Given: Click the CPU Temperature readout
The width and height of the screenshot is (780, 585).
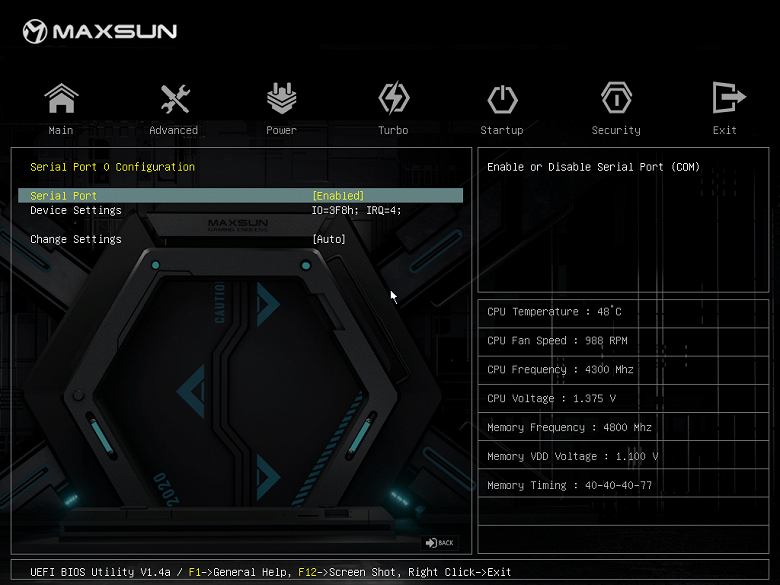Looking at the screenshot, I should [x=554, y=312].
